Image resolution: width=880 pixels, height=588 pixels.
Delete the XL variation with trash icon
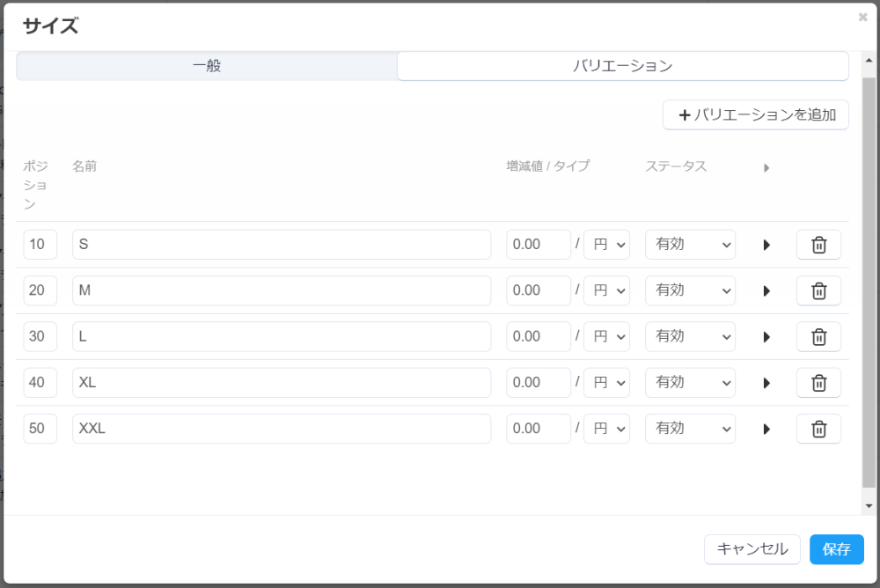[818, 383]
